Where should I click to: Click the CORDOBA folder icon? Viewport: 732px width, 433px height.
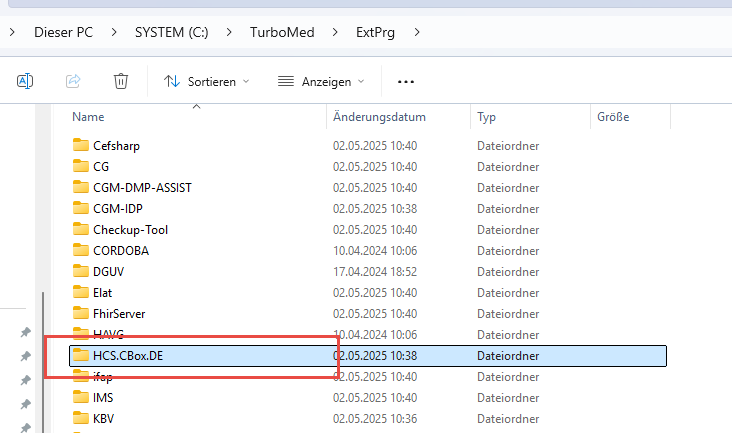pyautogui.click(x=81, y=251)
